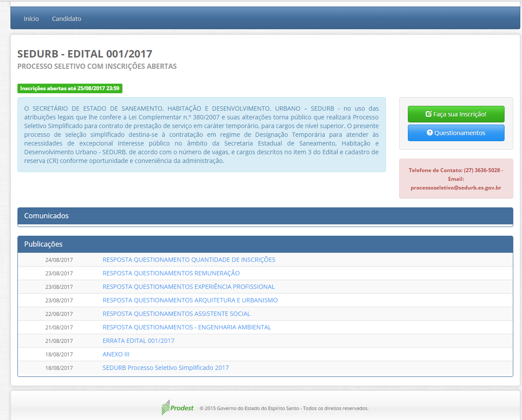
Task: Click the Publicações panel header
Action: (x=265, y=244)
